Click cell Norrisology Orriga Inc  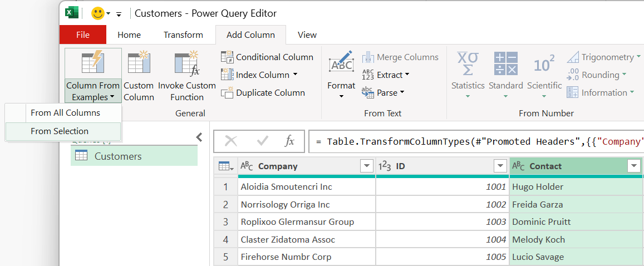pyautogui.click(x=306, y=204)
